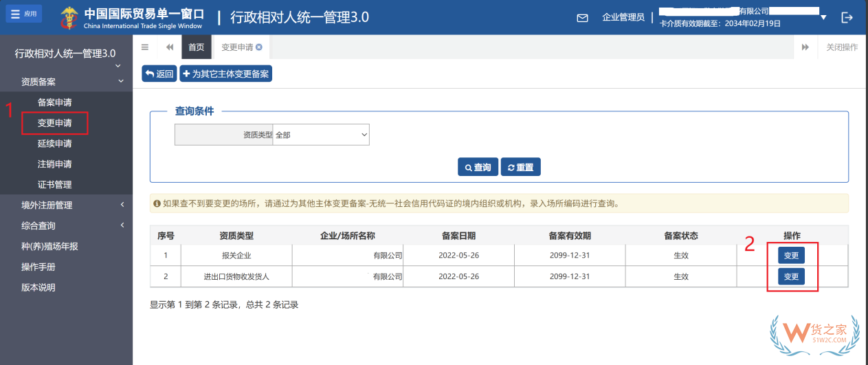Click 2099-12-31 in the 进出口货物收发货人 row

(x=570, y=276)
